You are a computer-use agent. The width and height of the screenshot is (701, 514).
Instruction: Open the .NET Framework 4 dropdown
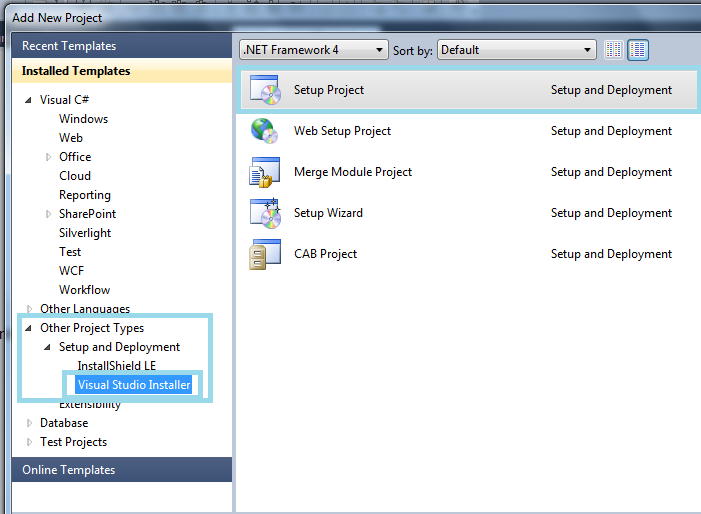coord(313,50)
